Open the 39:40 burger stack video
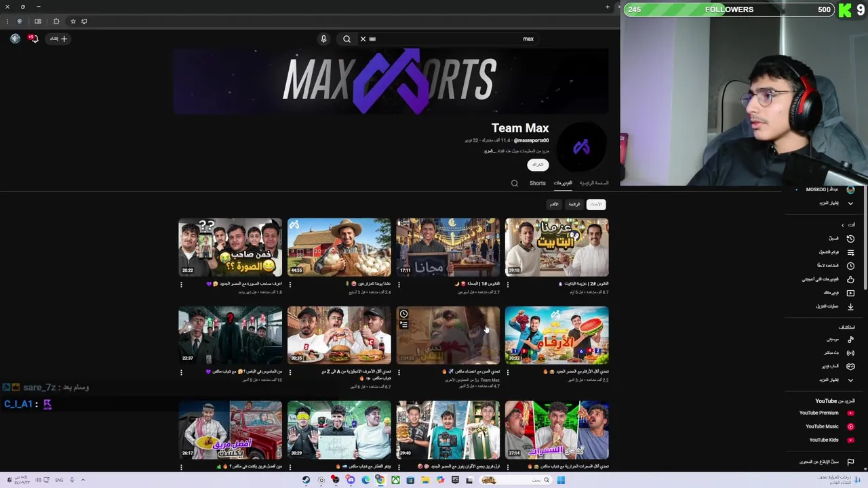Image resolution: width=868 pixels, height=488 pixels. pos(448,430)
